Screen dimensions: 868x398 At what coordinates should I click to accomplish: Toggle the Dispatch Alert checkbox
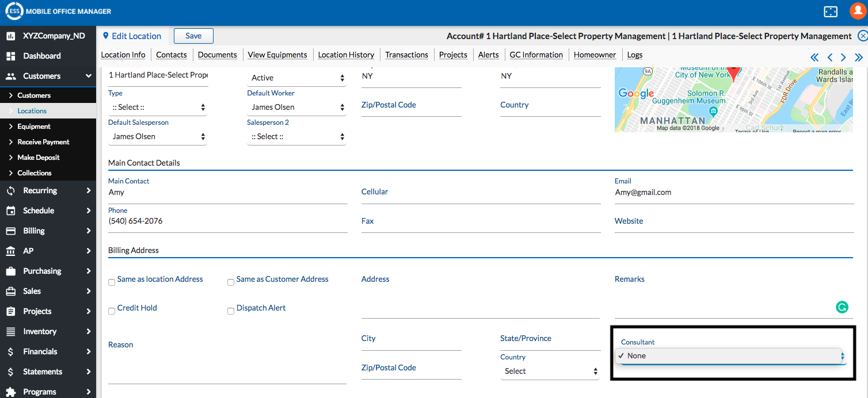pyautogui.click(x=231, y=311)
